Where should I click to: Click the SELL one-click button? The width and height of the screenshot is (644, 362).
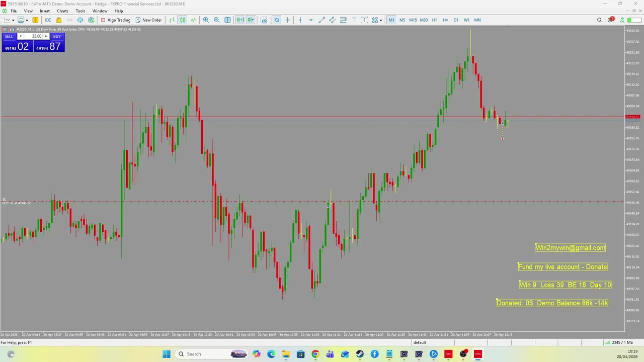point(9,36)
